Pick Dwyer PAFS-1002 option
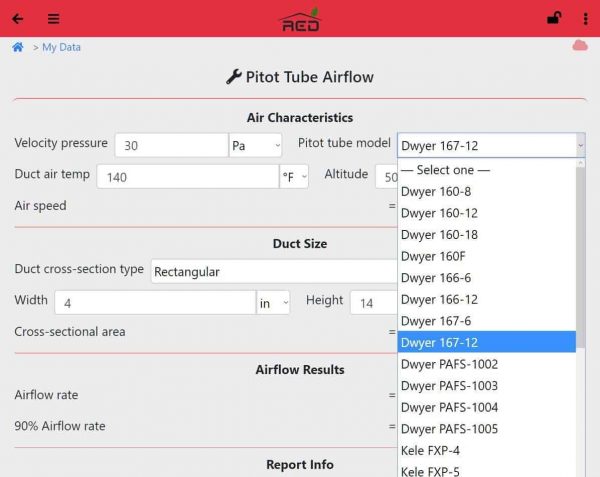The width and height of the screenshot is (600, 477). [487, 364]
